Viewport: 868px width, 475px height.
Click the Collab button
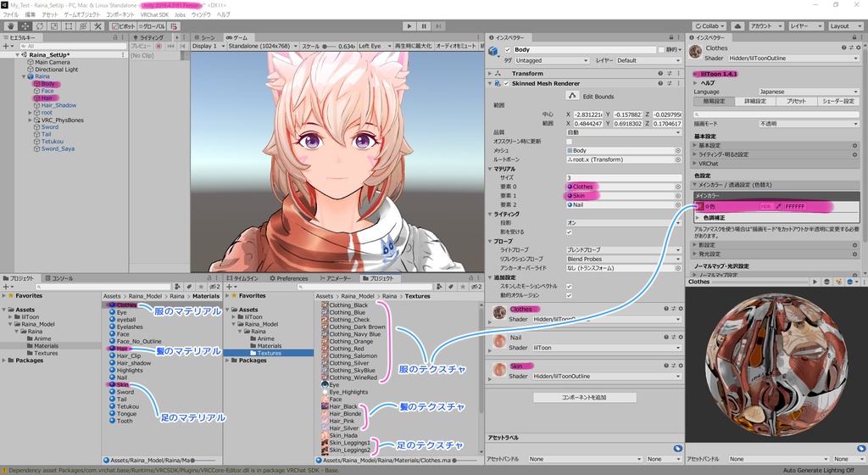709,26
